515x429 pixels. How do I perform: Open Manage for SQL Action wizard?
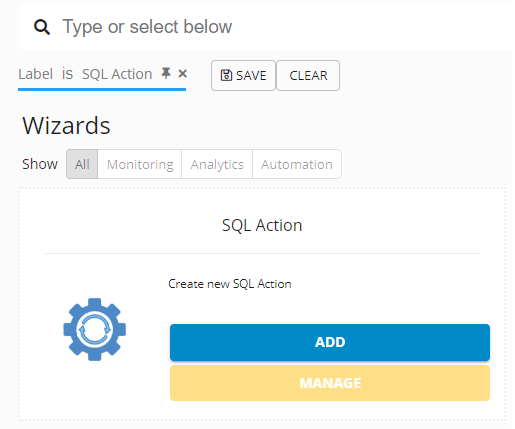[330, 383]
